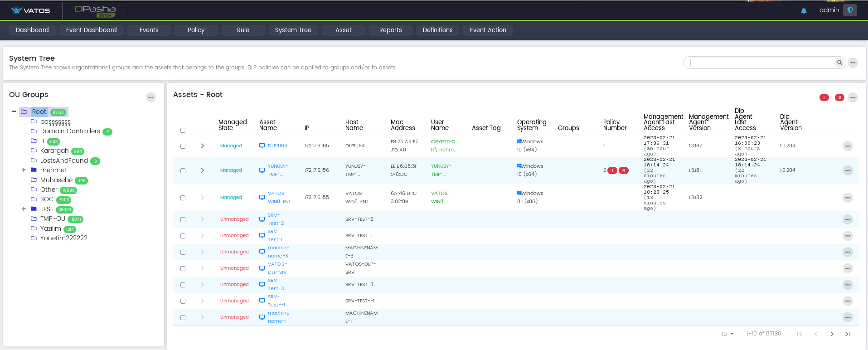
Task: Go to next page of assets
Action: click(832, 334)
